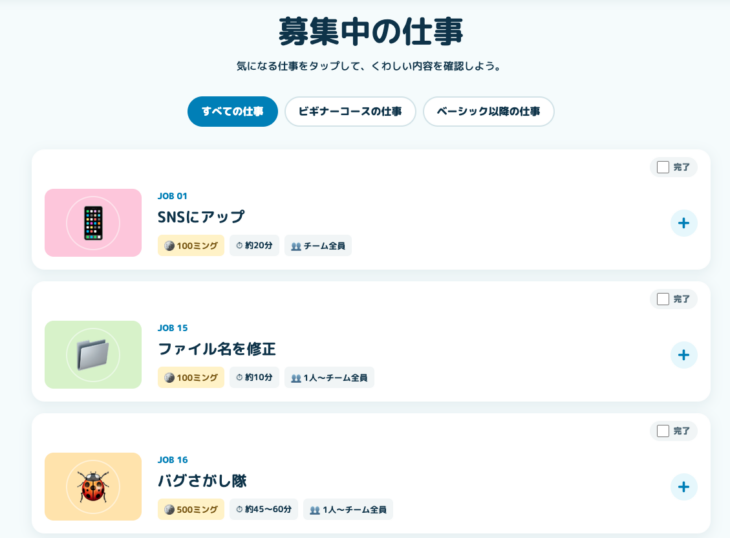
Task: Click the チーム全員 people tag on JOB 01
Action: coord(318,246)
